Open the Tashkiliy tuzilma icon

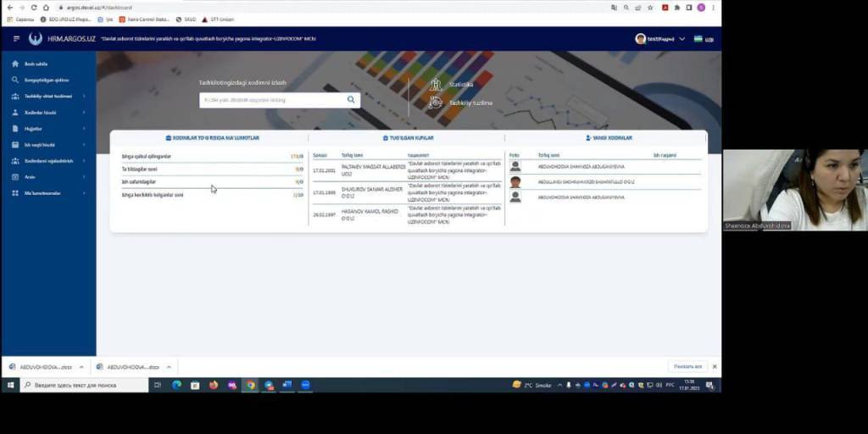pyautogui.click(x=436, y=103)
